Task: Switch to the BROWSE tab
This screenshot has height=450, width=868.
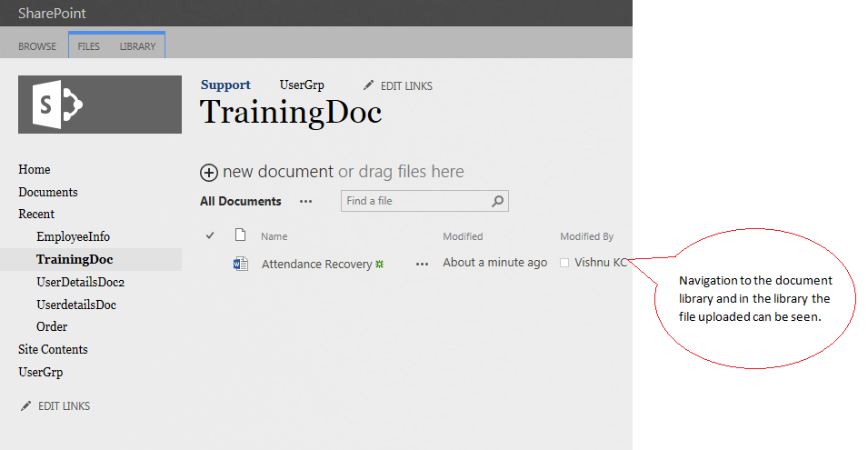Action: [37, 46]
